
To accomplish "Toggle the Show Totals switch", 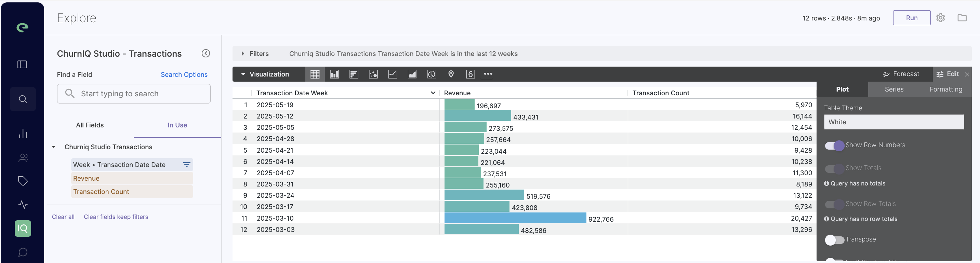I will 835,168.
